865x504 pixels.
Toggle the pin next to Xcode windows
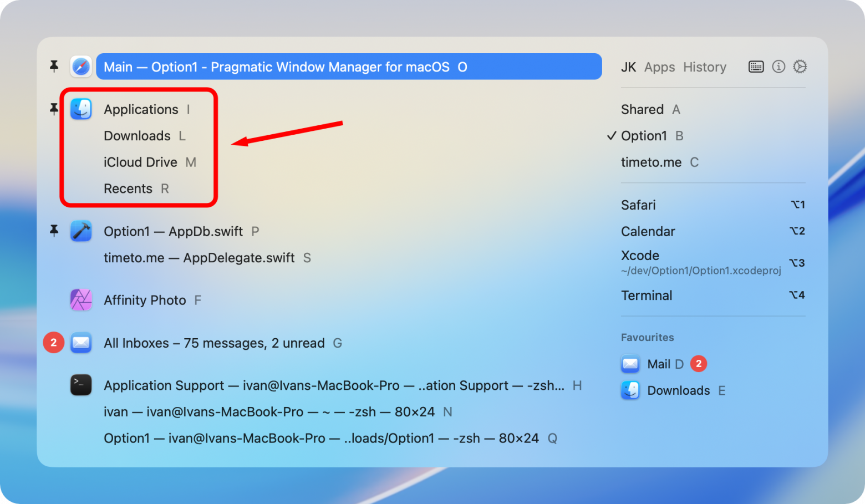click(x=54, y=231)
